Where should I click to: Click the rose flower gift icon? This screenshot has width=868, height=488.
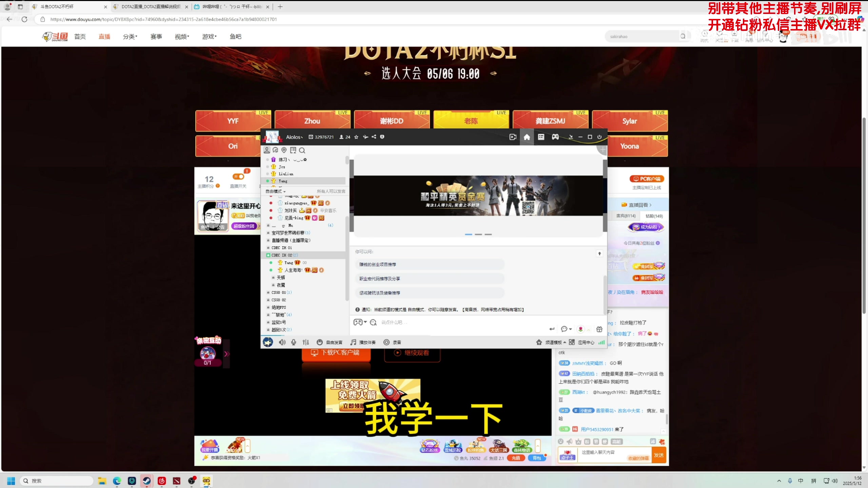tap(580, 329)
